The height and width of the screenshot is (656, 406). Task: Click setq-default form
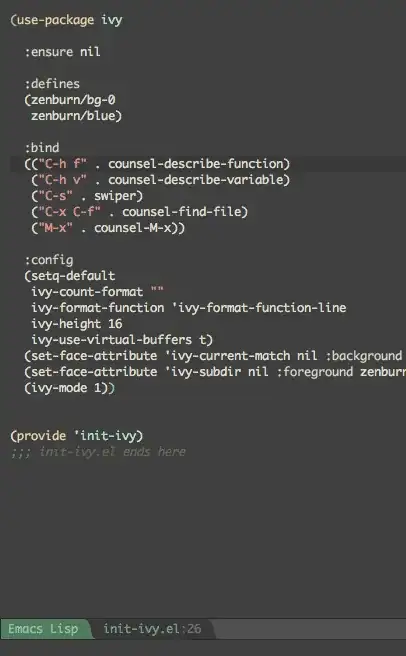(70, 276)
